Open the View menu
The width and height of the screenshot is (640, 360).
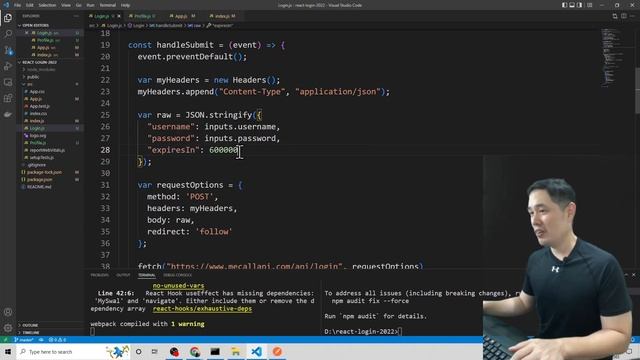[66, 5]
